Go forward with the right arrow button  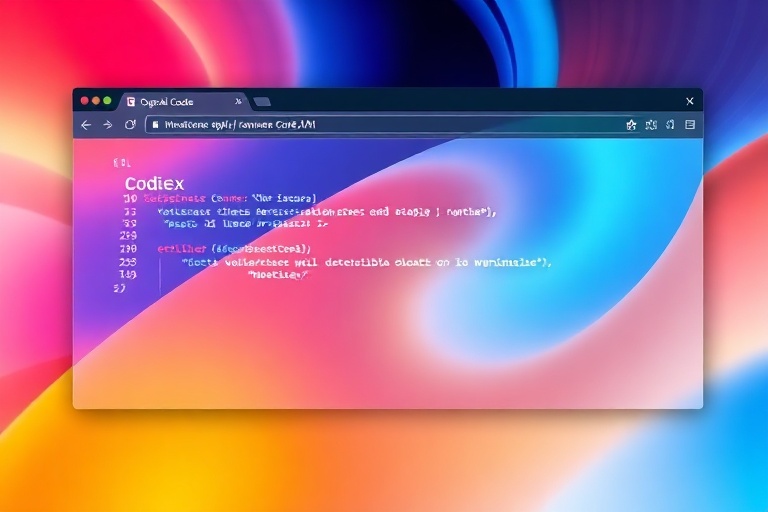tap(108, 125)
